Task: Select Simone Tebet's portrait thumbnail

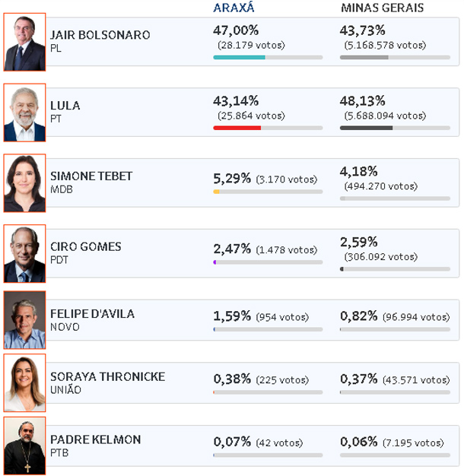Action: pyautogui.click(x=24, y=183)
